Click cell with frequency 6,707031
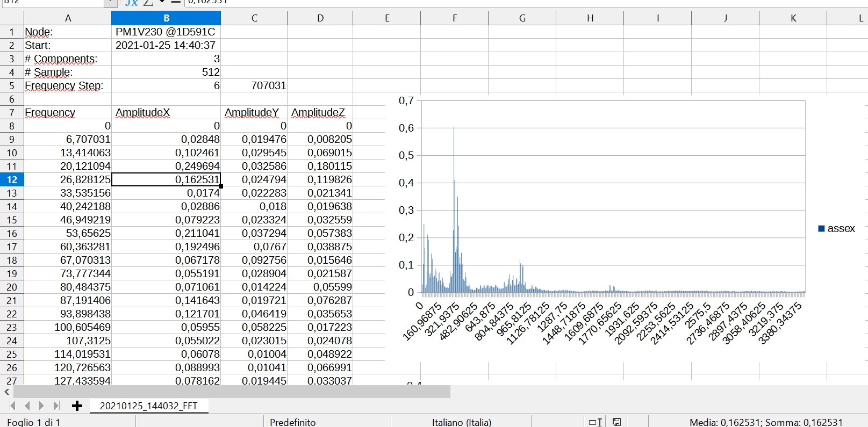The image size is (868, 427). point(68,139)
